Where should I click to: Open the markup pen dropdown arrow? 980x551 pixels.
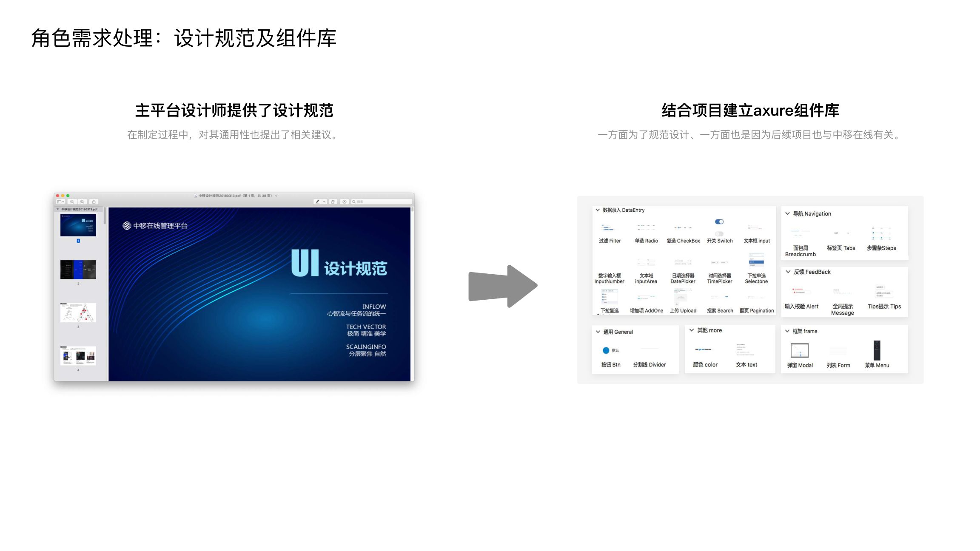[x=325, y=202]
